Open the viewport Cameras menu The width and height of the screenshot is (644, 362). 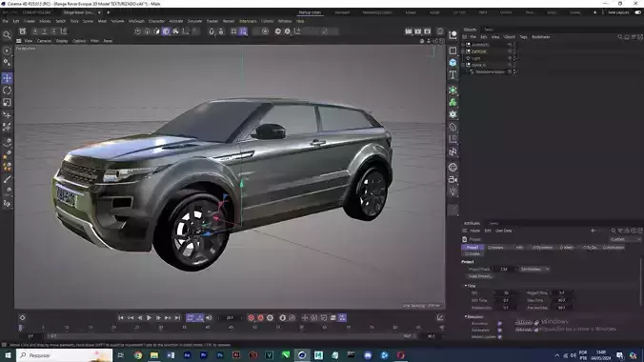(x=45, y=41)
